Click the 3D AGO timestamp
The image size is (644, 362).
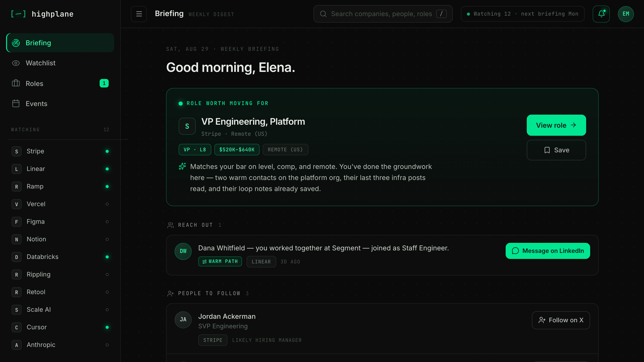point(290,262)
